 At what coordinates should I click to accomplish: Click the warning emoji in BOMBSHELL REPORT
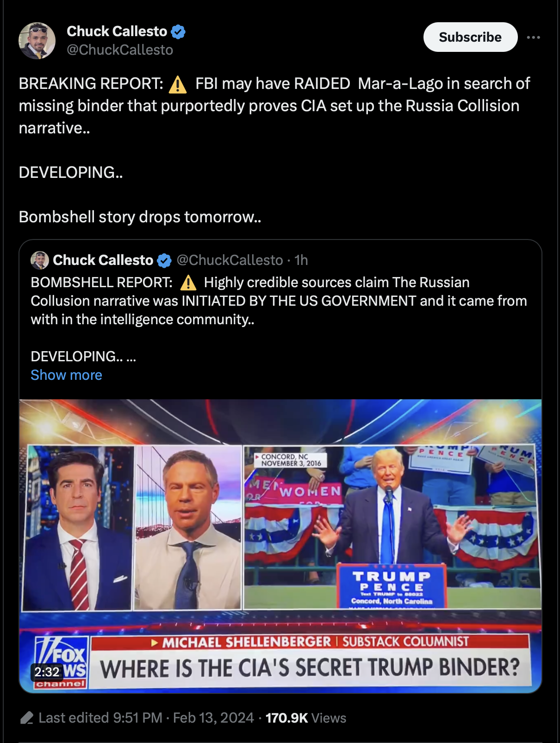(188, 283)
